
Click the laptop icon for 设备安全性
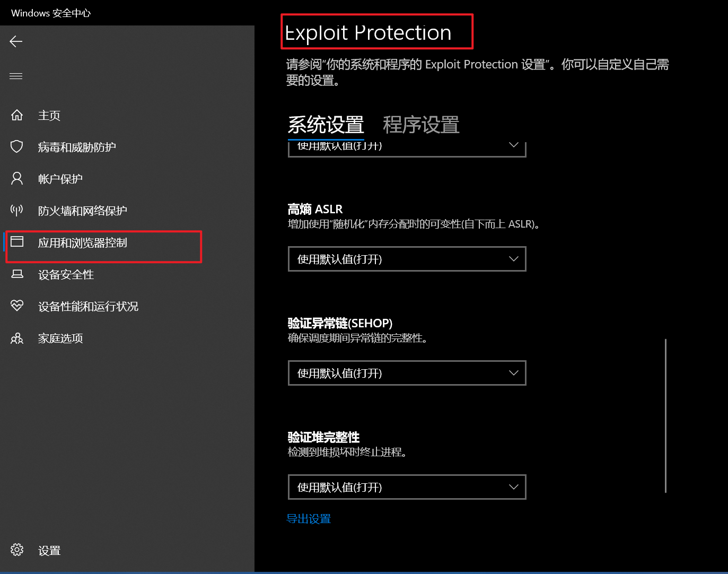click(17, 274)
